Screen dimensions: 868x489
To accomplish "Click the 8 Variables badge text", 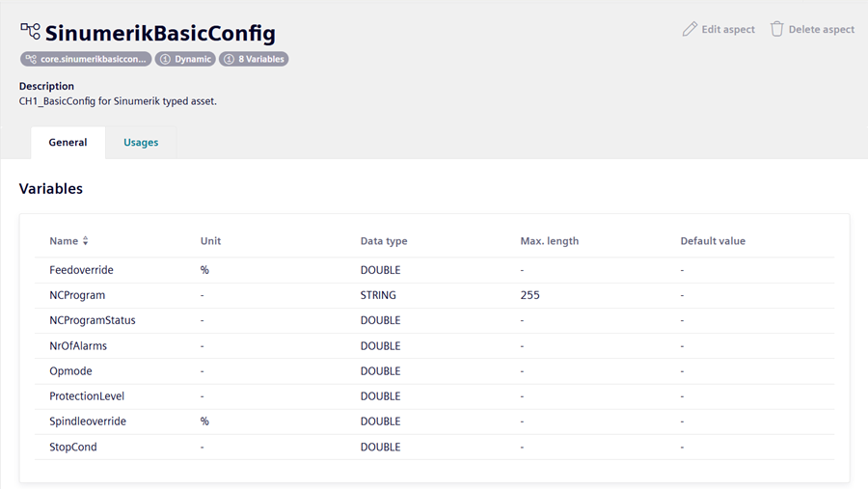I will tap(261, 59).
